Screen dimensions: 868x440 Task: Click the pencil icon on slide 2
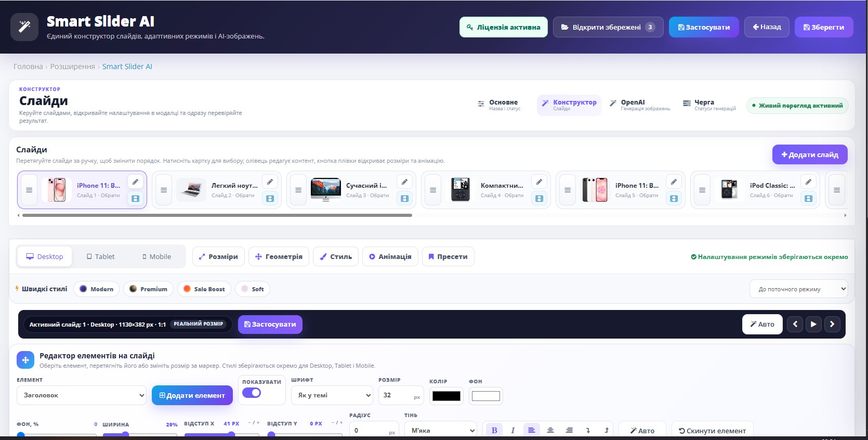(270, 182)
